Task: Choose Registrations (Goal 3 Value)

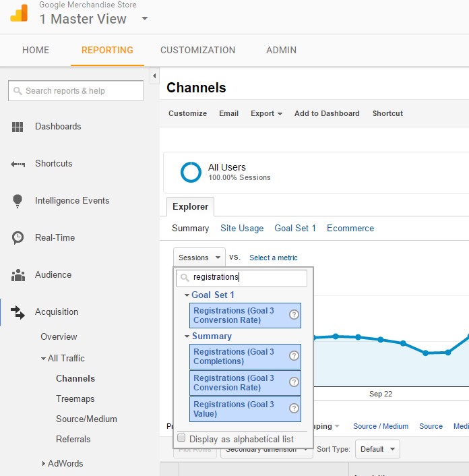Action: 245,409
